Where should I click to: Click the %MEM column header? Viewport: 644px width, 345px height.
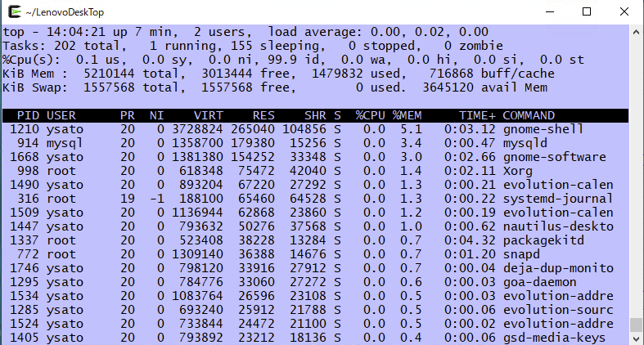(x=408, y=116)
